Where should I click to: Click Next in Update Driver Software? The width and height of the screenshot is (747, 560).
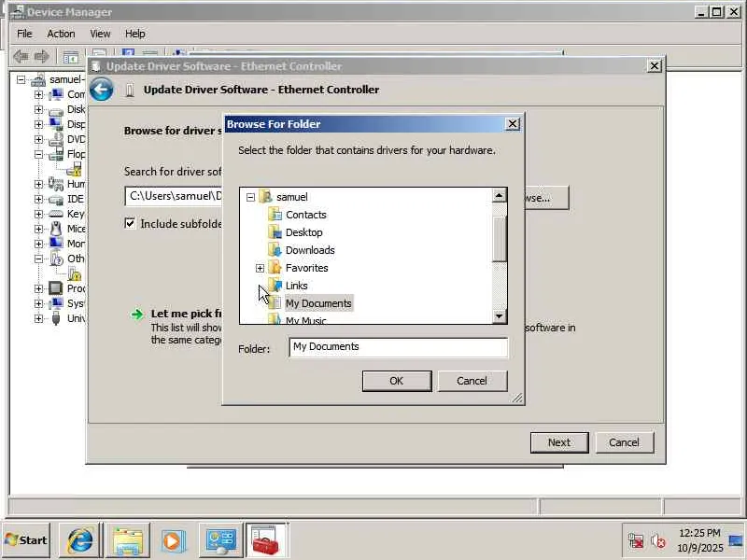[x=559, y=442]
